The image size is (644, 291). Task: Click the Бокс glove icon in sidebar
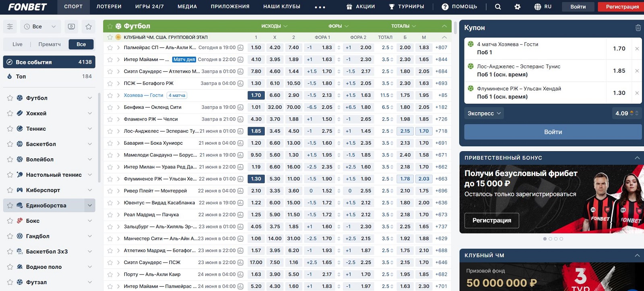tap(20, 221)
